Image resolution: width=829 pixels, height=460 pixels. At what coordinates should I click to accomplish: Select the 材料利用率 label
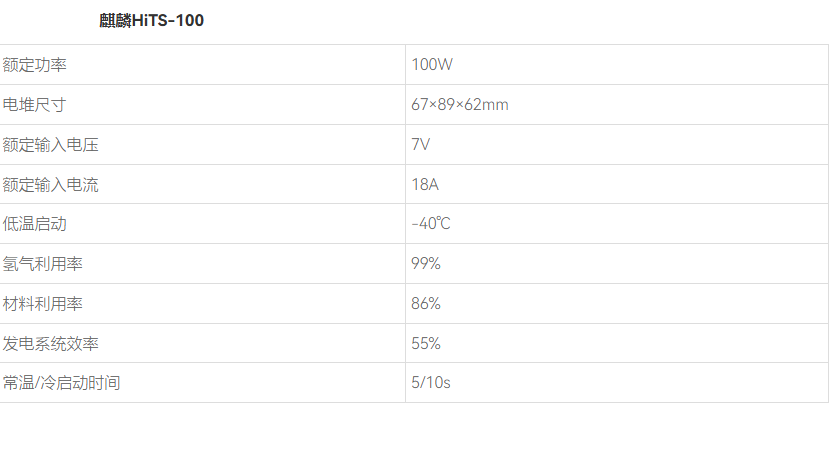pos(43,304)
